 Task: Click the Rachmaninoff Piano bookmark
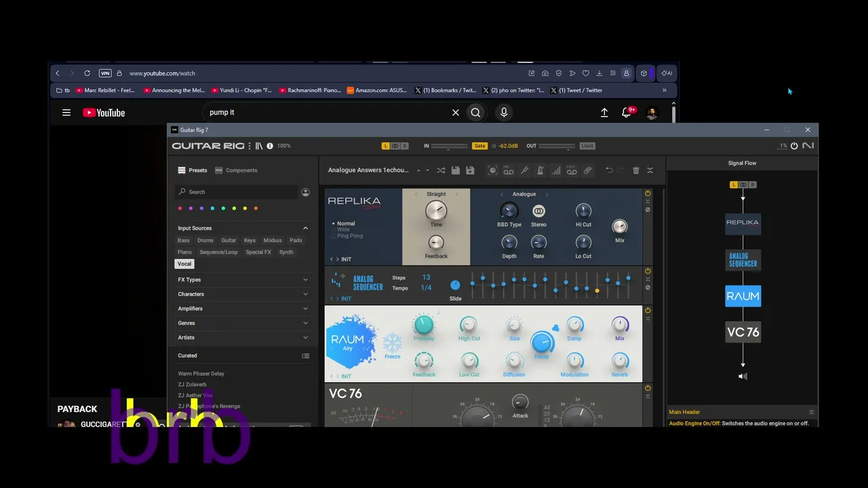[x=309, y=90]
